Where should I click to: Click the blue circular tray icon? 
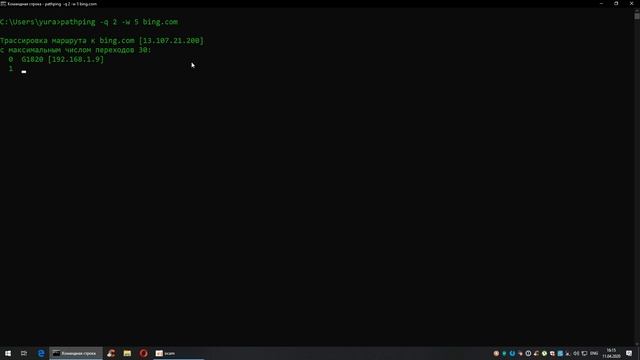point(512,353)
